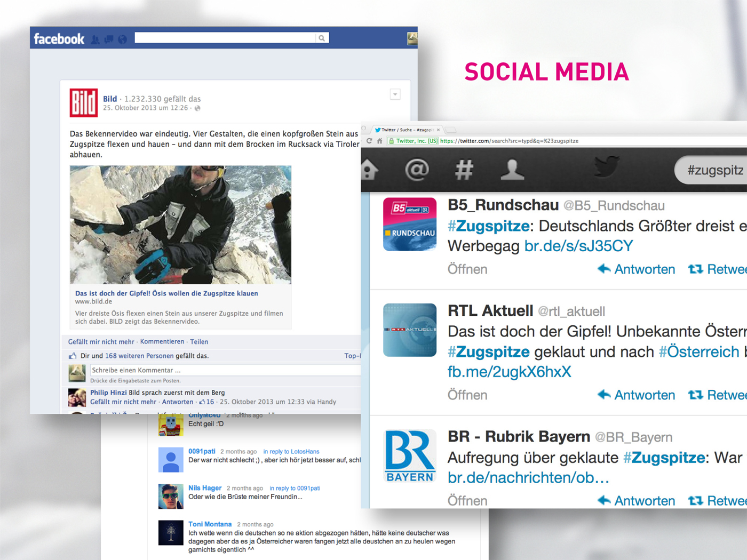Reload the page in the browser

point(369,141)
